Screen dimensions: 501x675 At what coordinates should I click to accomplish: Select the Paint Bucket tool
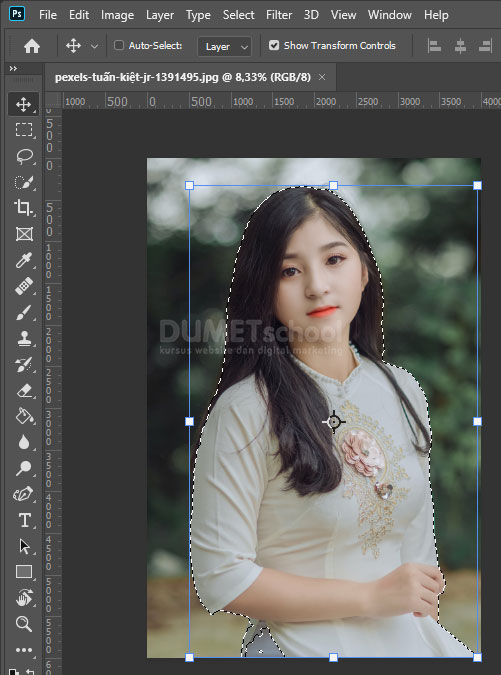24,416
